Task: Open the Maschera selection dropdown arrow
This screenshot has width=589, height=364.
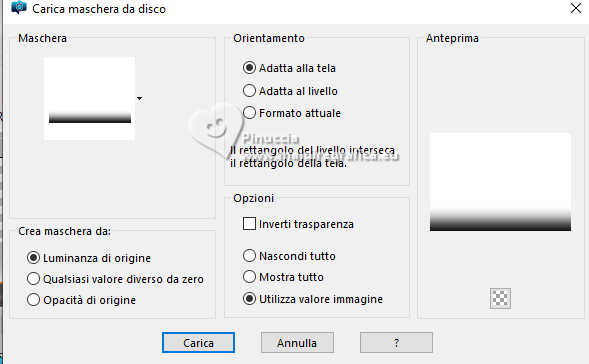Action: pyautogui.click(x=139, y=98)
